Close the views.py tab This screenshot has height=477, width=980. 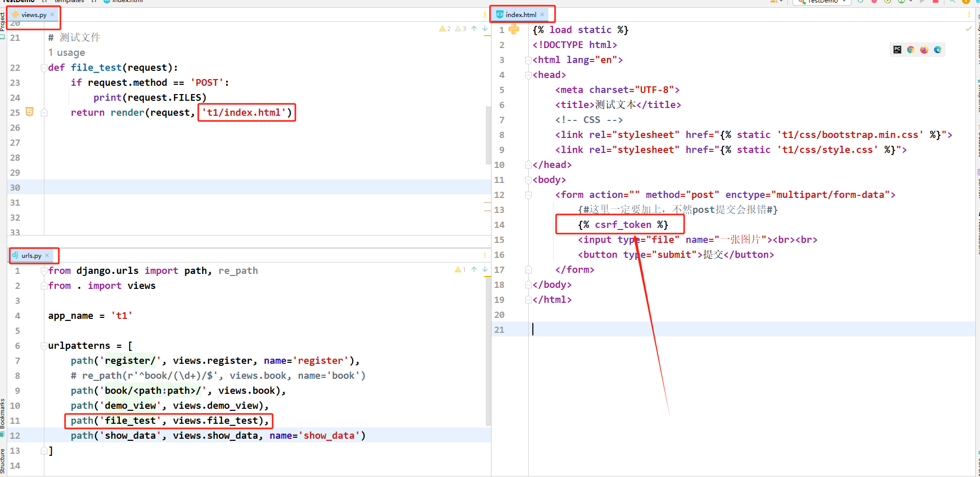click(x=52, y=14)
